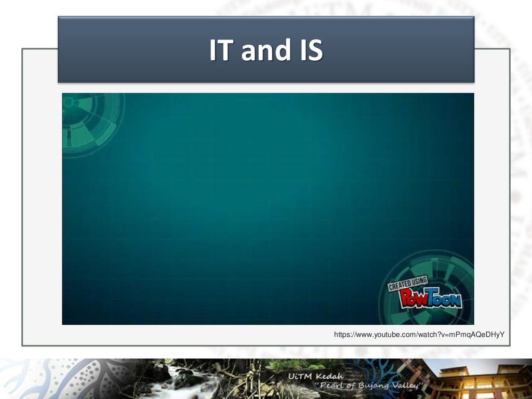532x399 pixels.
Task: Click the "Pearl of Bujang Valley" tagline
Action: (x=369, y=385)
